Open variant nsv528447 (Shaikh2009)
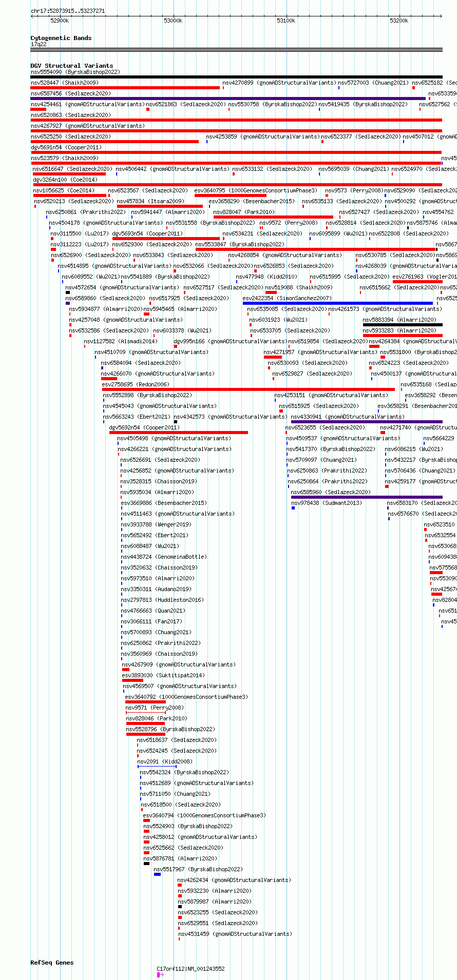This screenshot has height=980, width=457. pos(64,83)
